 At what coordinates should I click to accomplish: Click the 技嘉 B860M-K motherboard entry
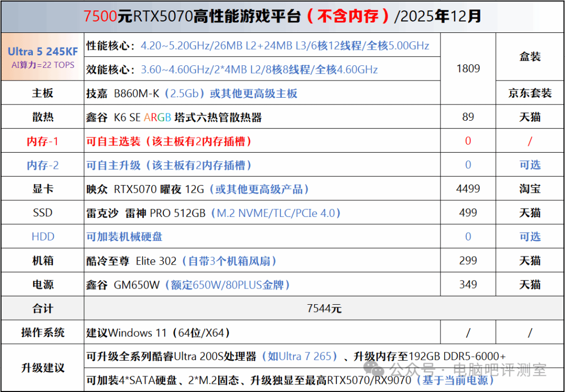[x=191, y=94]
